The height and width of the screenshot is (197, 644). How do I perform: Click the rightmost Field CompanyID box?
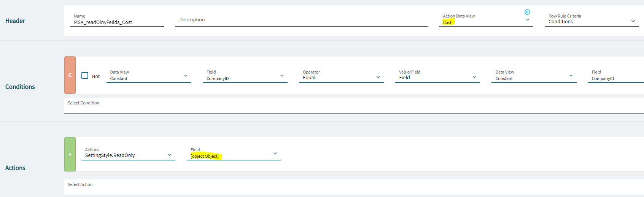tap(616, 76)
